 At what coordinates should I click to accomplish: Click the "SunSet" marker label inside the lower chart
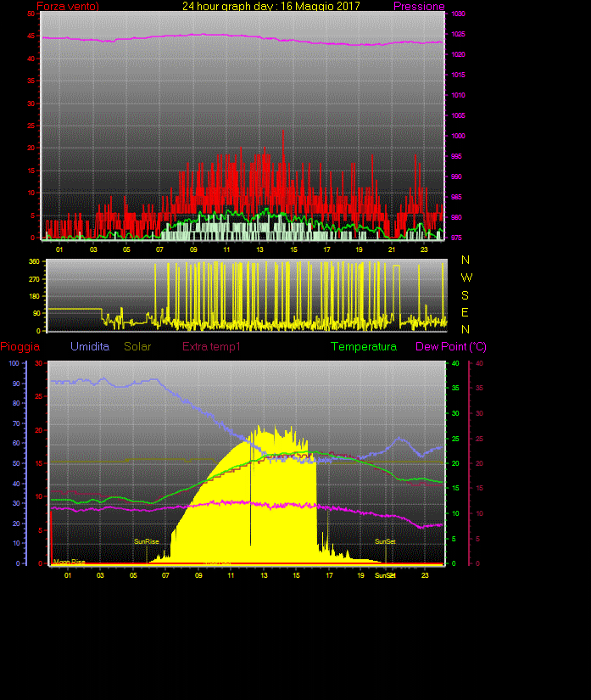click(385, 541)
